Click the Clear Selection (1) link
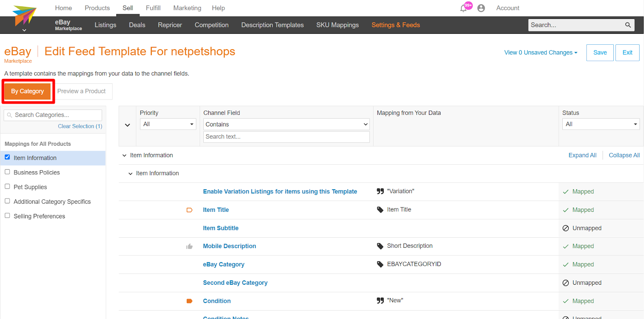 point(80,126)
